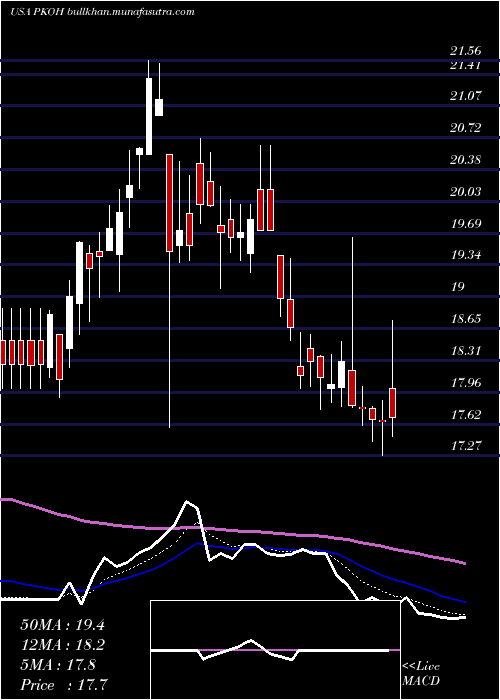
Task: Click the 18.65 price axis label
Action: point(468,319)
